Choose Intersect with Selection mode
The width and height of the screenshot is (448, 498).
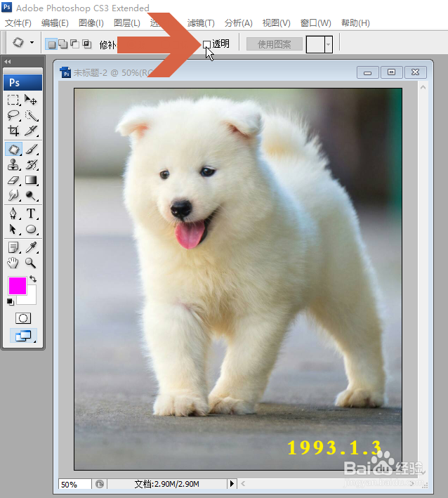click(86, 44)
